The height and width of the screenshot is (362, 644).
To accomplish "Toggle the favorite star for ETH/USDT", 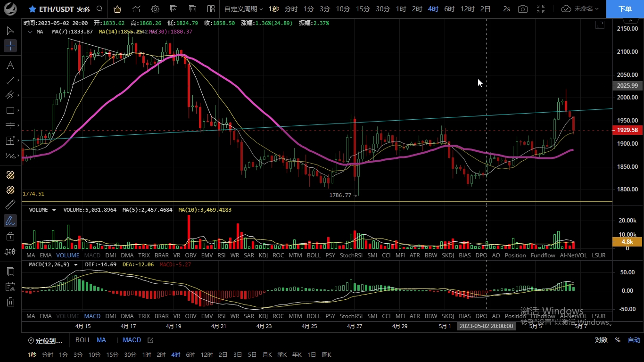I will point(32,9).
